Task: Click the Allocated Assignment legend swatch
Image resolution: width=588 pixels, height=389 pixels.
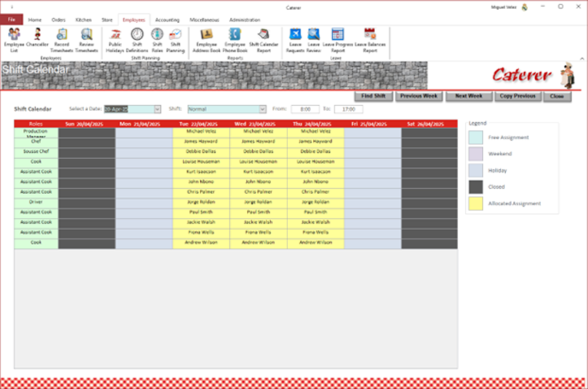Action: pos(476,203)
